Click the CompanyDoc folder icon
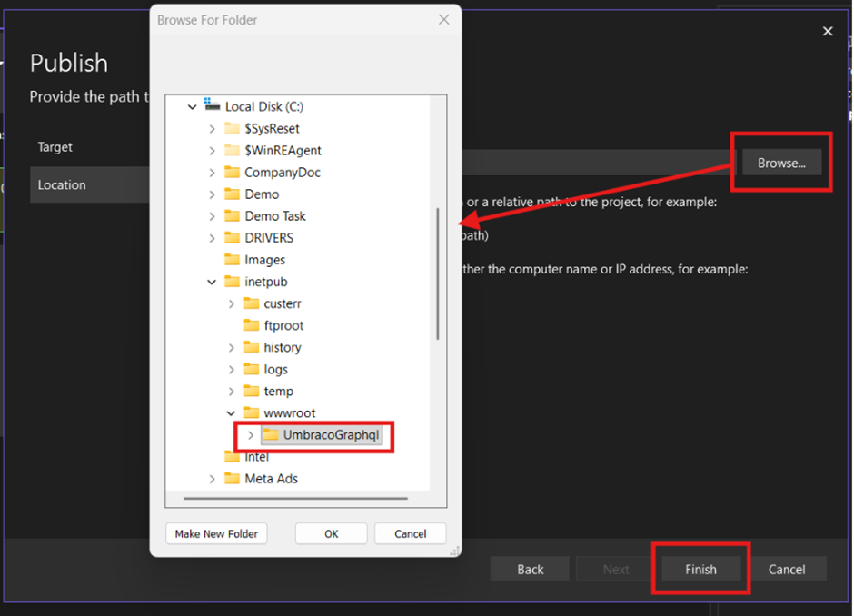Screen dimensions: 854x616 coord(233,173)
